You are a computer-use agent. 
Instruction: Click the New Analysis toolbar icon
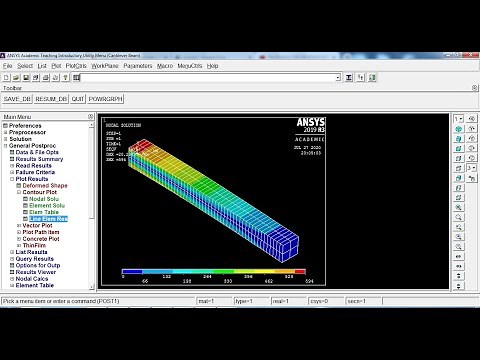click(6, 78)
